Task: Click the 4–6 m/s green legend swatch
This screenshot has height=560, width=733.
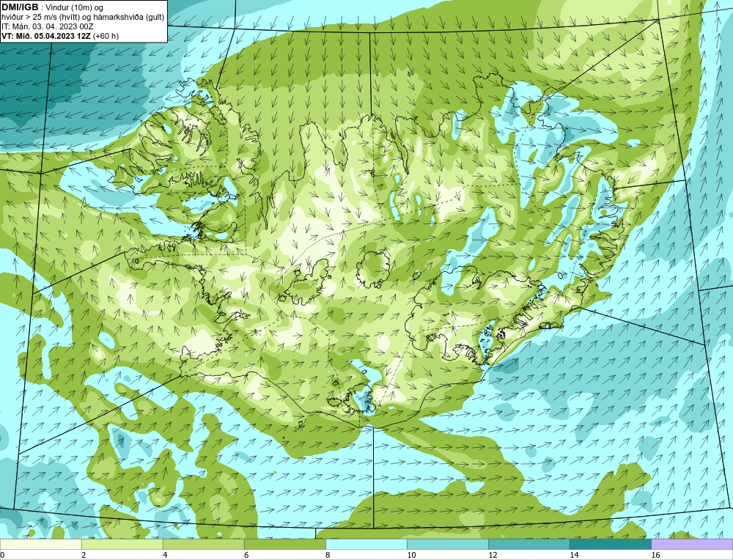Action: pos(203,544)
